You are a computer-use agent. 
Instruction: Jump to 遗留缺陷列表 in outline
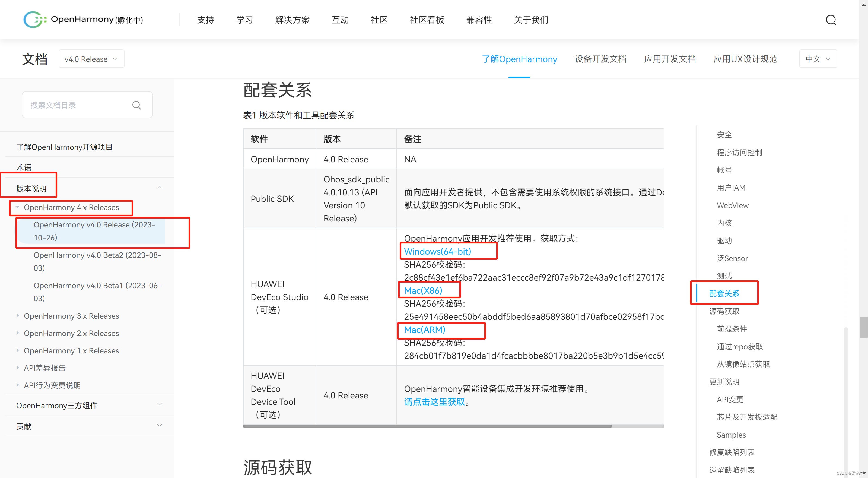click(732, 470)
